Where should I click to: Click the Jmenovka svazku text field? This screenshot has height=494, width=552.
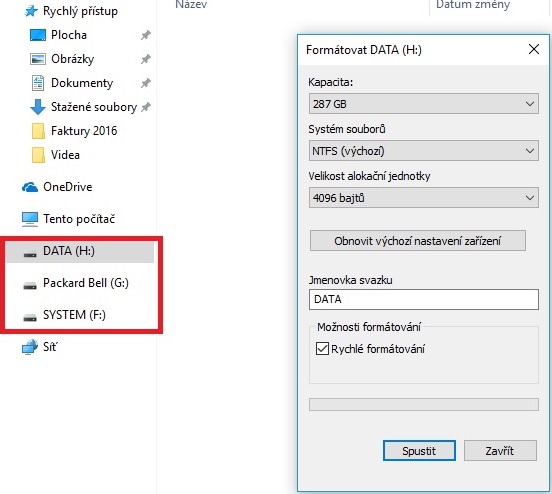(x=424, y=299)
